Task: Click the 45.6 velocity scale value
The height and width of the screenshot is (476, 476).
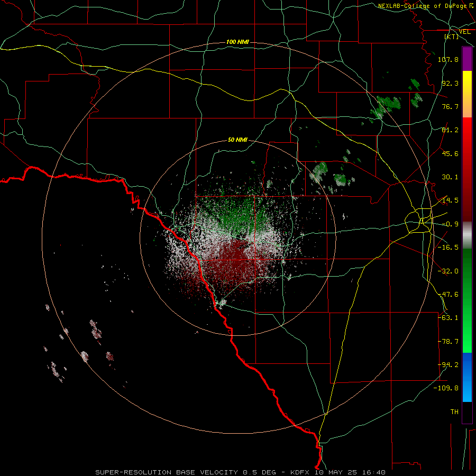Action: click(x=450, y=153)
